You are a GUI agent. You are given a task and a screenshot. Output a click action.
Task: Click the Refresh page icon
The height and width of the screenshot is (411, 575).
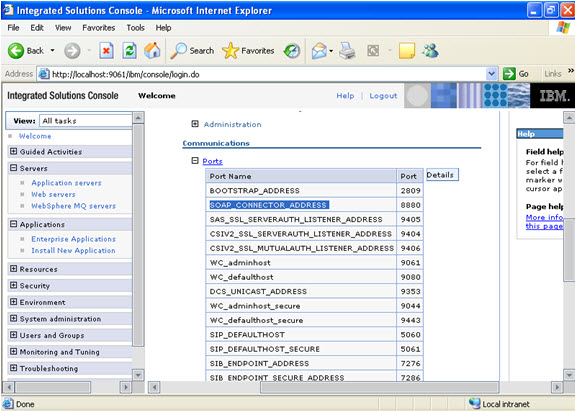click(129, 51)
